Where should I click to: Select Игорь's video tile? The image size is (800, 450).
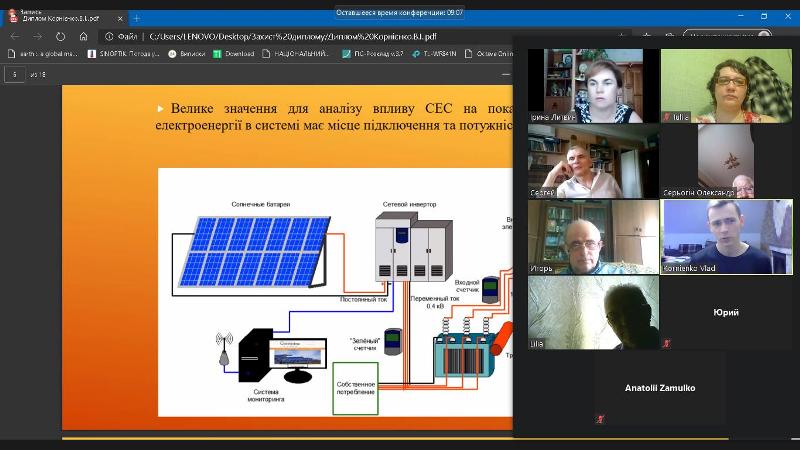593,236
